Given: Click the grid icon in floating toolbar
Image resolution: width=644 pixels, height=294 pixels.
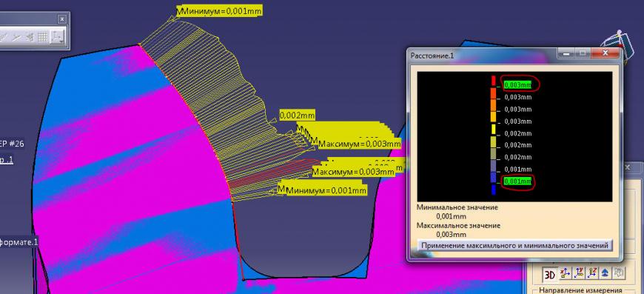Looking at the screenshot, I should [x=43, y=37].
